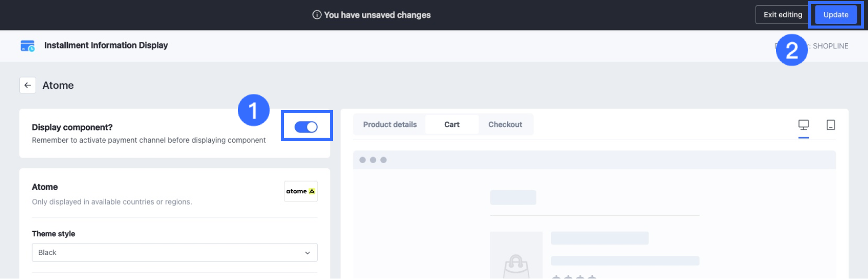Open the Theme style dropdown showing Black
Image resolution: width=868 pixels, height=279 pixels.
[175, 252]
